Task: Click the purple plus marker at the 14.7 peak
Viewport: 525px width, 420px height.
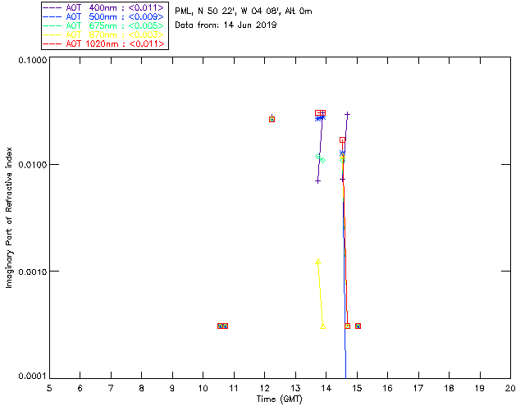Action: [x=347, y=115]
